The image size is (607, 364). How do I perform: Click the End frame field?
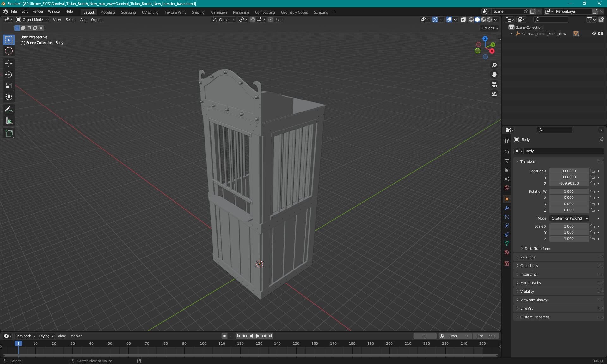tap(486, 336)
